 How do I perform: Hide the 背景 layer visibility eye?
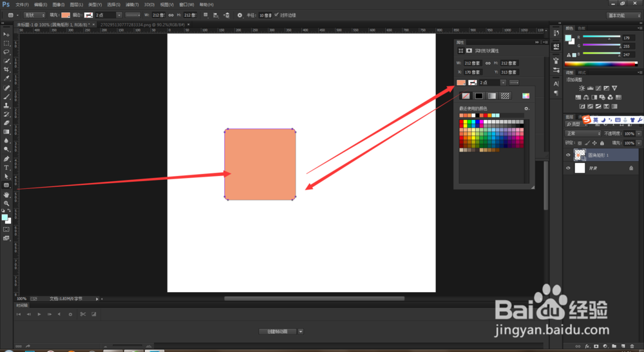(568, 168)
